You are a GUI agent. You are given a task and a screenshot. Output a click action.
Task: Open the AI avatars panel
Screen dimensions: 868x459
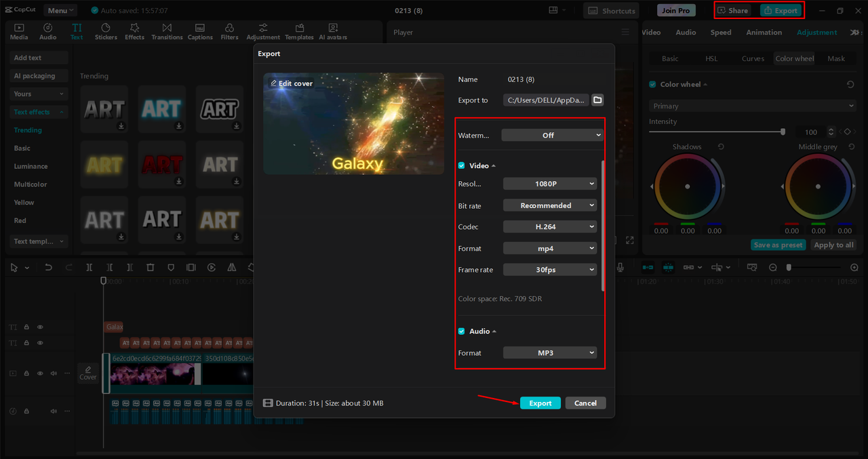point(333,32)
